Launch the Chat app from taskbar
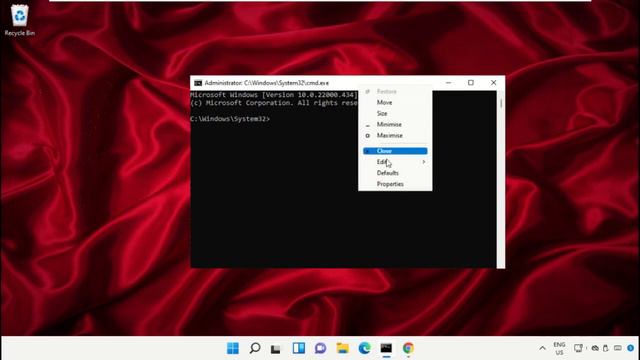 (320, 348)
